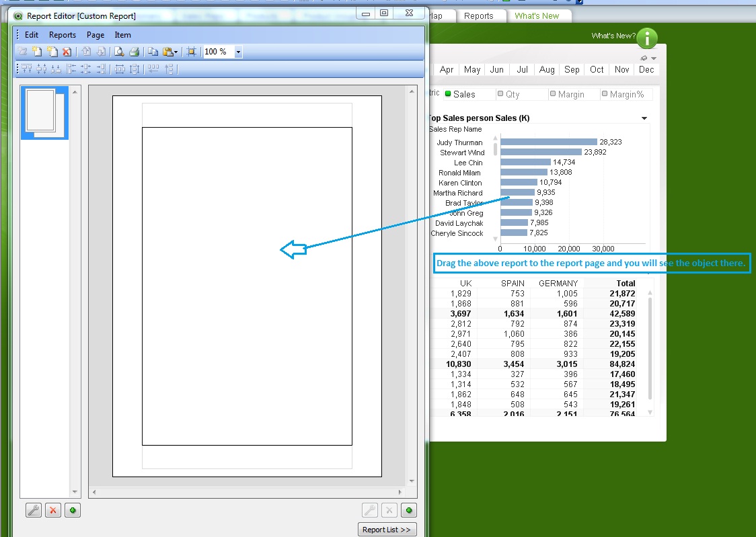Open page settings with left wrench button

(x=34, y=510)
